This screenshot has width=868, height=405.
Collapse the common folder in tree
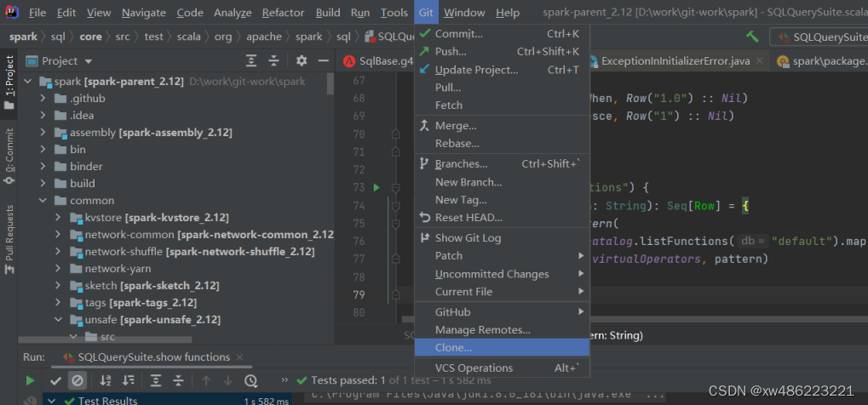tap(44, 201)
